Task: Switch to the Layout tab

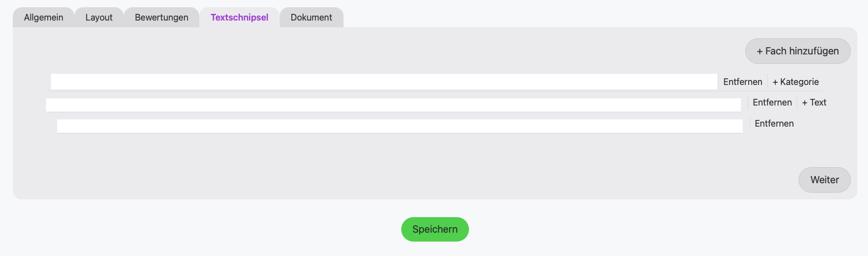Action: tap(99, 17)
